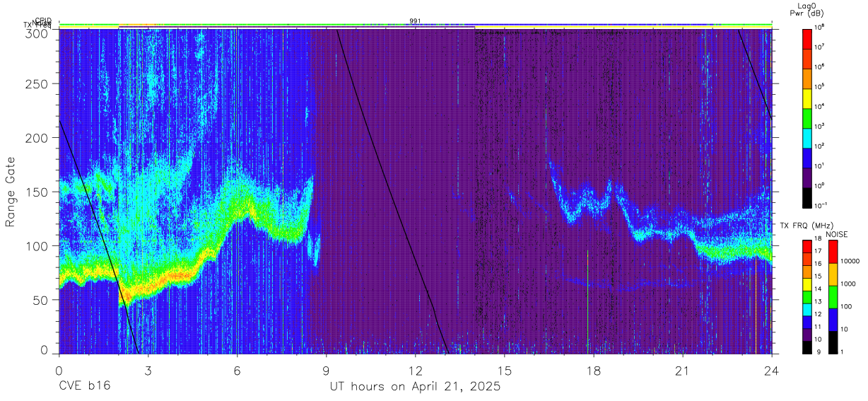Image resolution: width=868 pixels, height=401 pixels.
Task: Click the red segment of Lag0 Pwr colorbar
Action: point(808,37)
